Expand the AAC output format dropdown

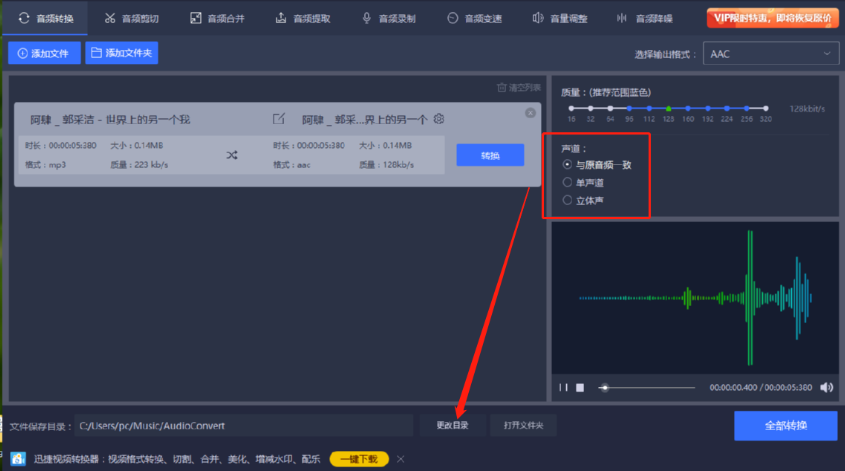point(771,54)
